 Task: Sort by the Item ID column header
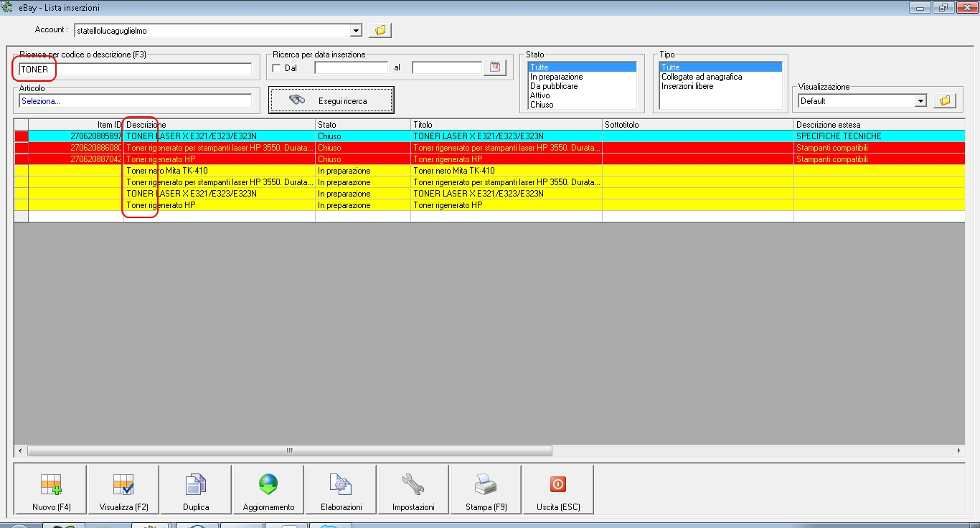pos(76,125)
